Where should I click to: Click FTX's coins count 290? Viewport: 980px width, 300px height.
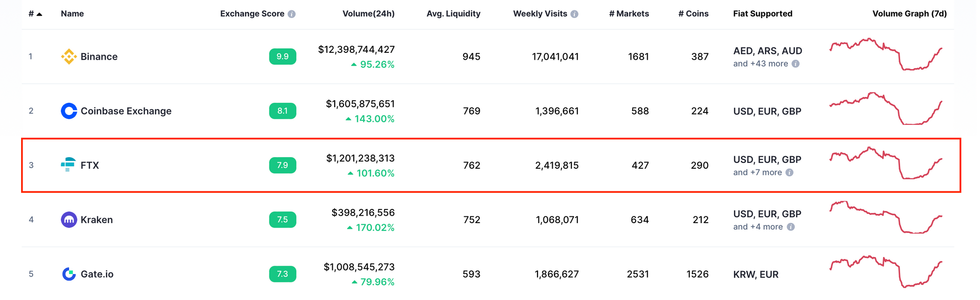click(700, 165)
